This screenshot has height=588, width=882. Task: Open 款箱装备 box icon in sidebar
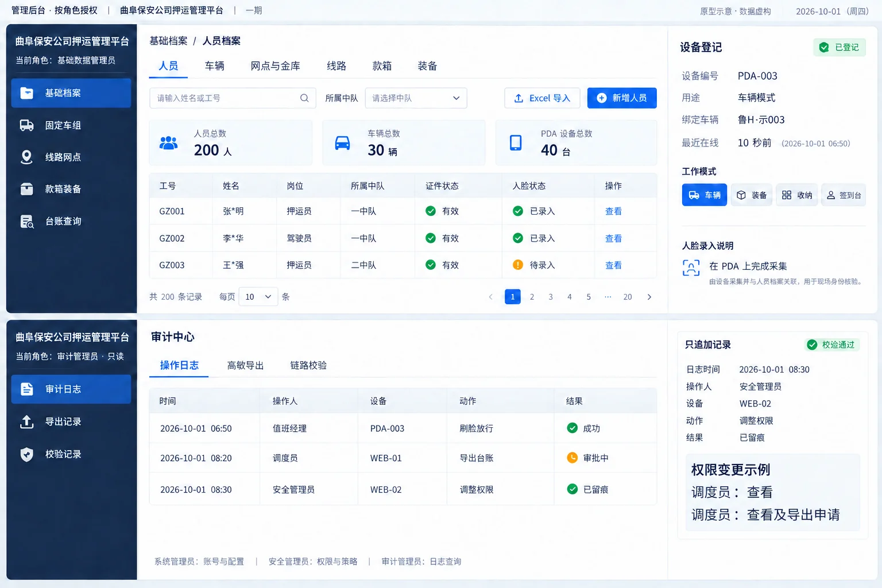pos(27,189)
